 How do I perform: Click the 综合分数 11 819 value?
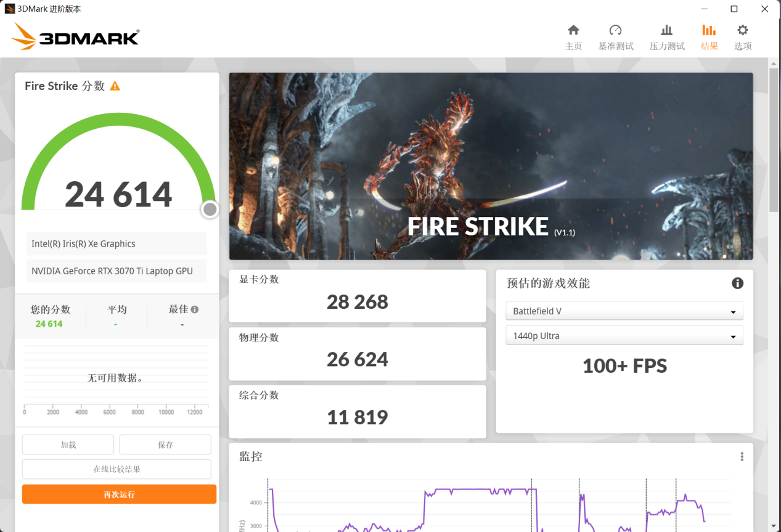358,417
